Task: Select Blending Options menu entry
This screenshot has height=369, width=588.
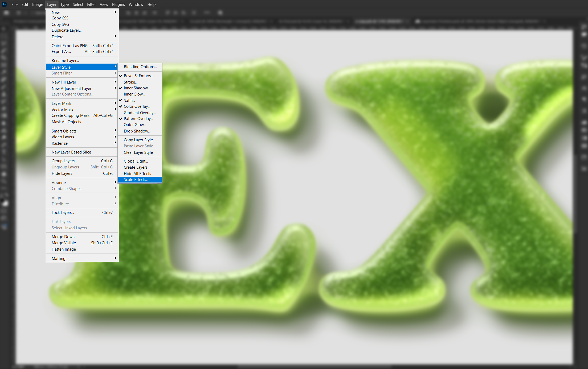Action: click(140, 67)
